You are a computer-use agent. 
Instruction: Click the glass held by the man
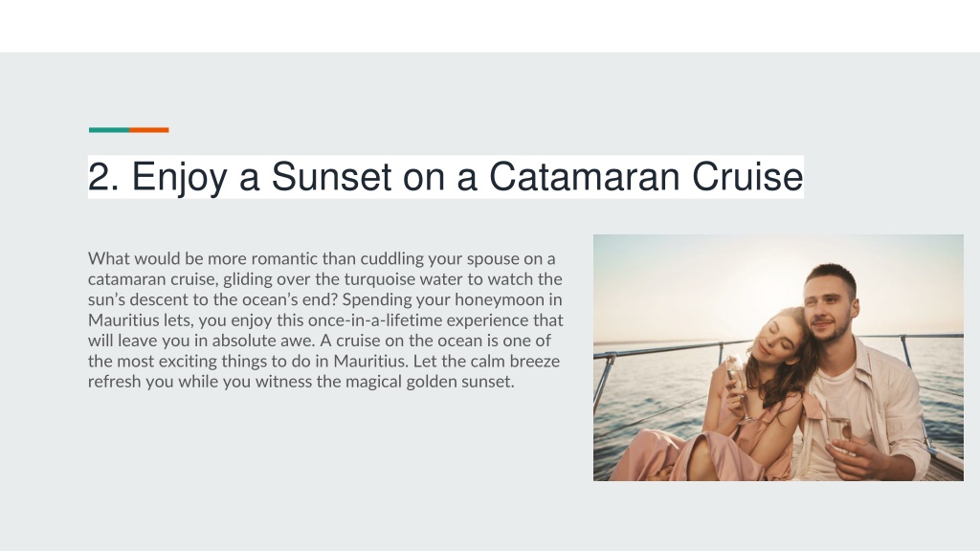click(837, 425)
